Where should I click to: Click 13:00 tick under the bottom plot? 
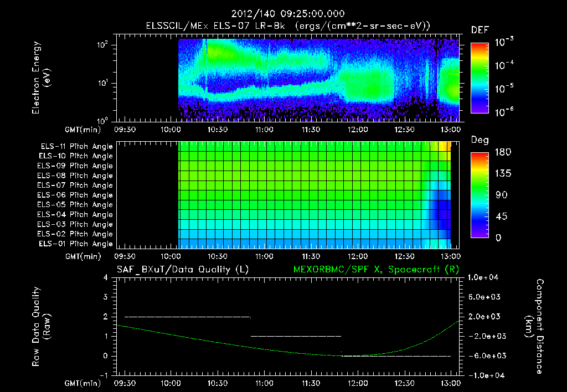451,383
